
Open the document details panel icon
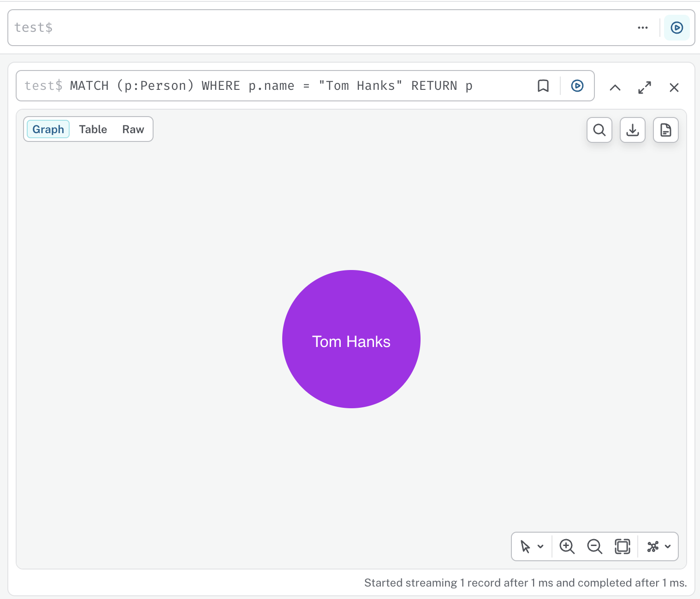pos(666,130)
